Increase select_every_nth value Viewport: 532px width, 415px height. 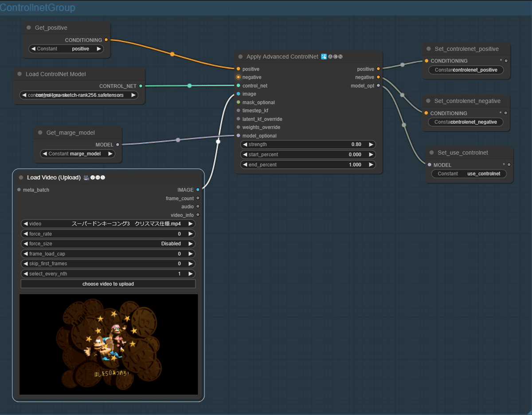coord(191,274)
